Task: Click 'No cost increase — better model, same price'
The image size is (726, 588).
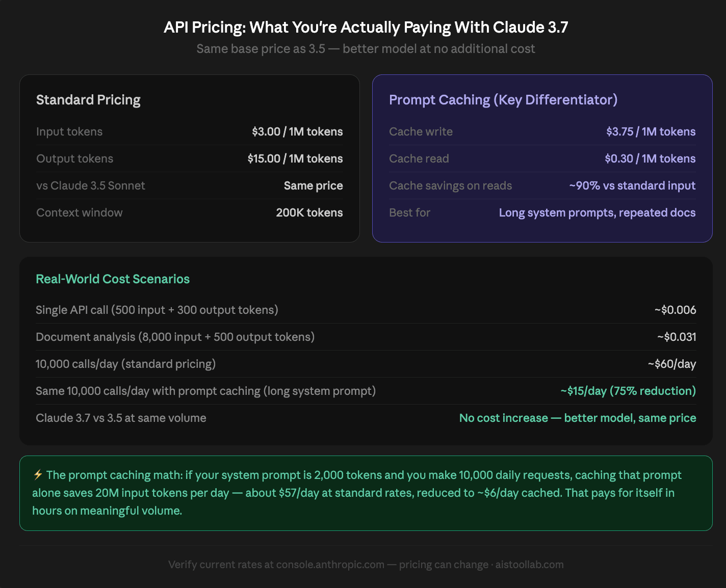Action: pyautogui.click(x=578, y=418)
